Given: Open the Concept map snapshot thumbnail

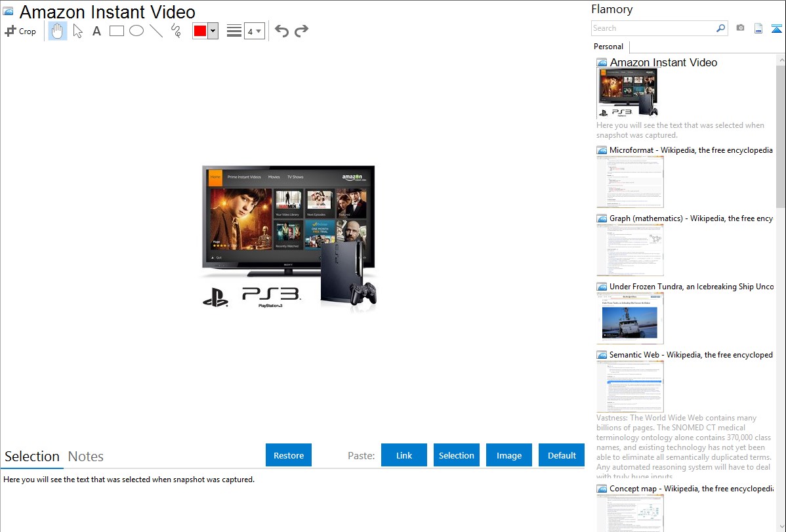Looking at the screenshot, I should pyautogui.click(x=630, y=513).
